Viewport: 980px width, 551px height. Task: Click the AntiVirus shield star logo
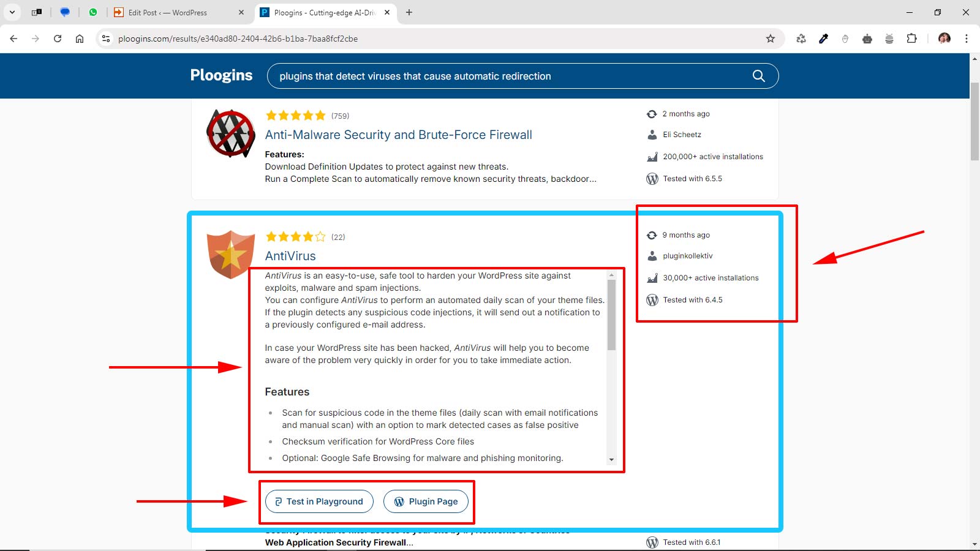(x=231, y=255)
